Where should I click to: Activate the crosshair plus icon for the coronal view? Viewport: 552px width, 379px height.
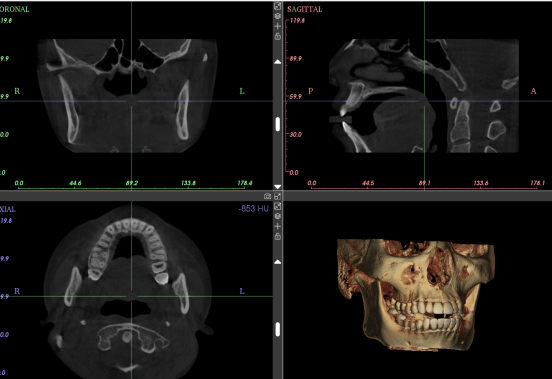click(x=278, y=26)
